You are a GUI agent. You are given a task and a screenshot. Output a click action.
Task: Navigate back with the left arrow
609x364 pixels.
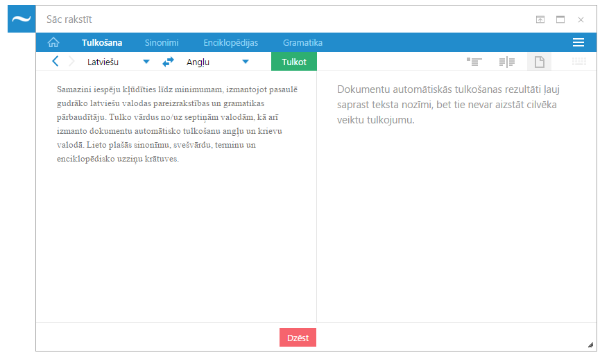point(55,62)
